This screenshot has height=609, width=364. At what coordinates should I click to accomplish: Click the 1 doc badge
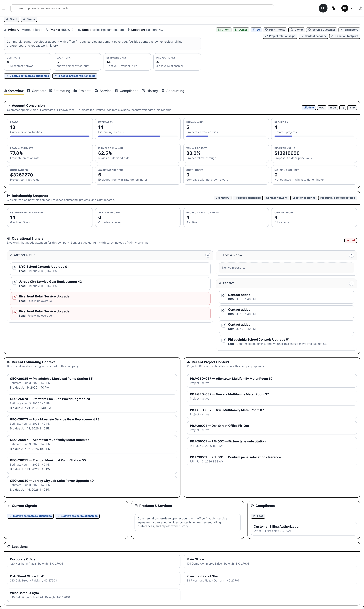coord(258,516)
